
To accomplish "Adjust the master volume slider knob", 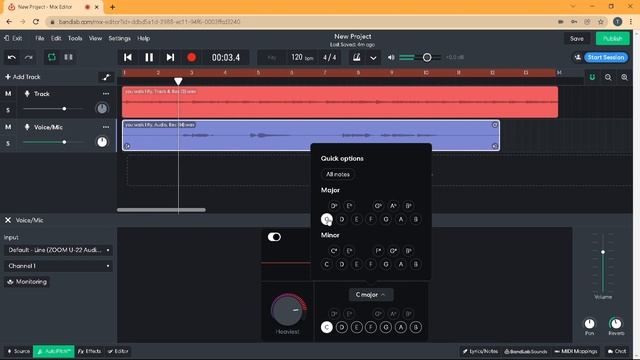I will click(x=427, y=58).
